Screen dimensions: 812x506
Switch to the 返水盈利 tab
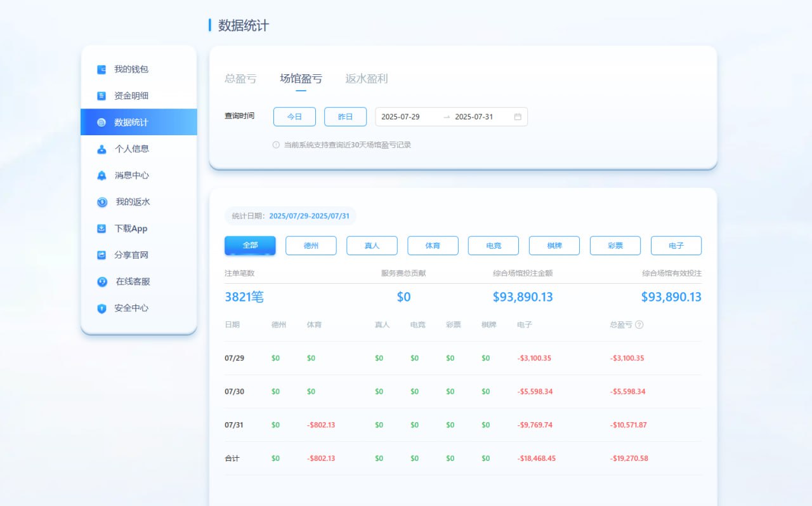(x=366, y=79)
